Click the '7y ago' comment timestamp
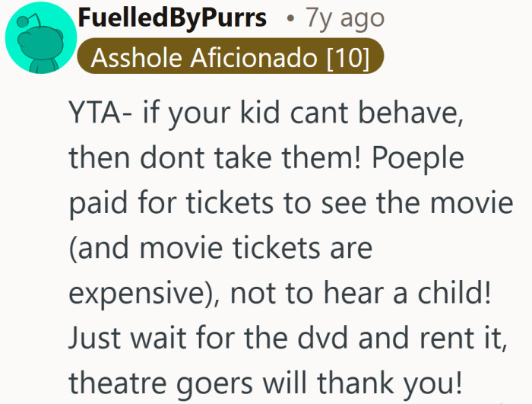The image size is (532, 404). click(344, 18)
